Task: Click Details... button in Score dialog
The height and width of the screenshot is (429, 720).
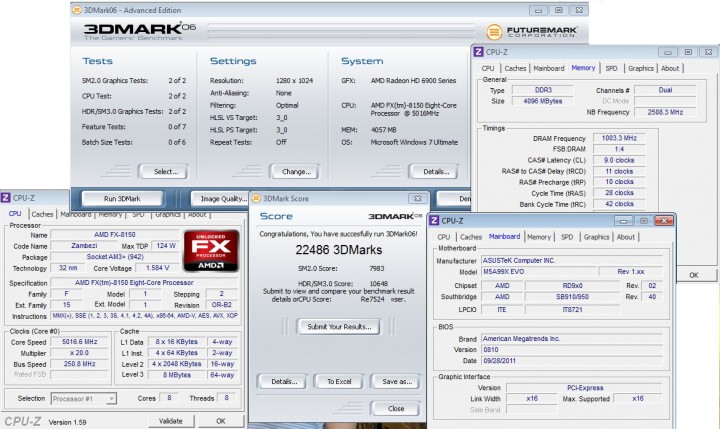Action: pyautogui.click(x=284, y=381)
